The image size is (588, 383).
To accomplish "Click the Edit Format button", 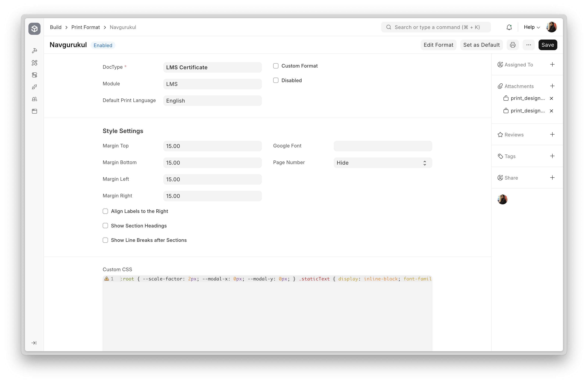I will coord(438,45).
